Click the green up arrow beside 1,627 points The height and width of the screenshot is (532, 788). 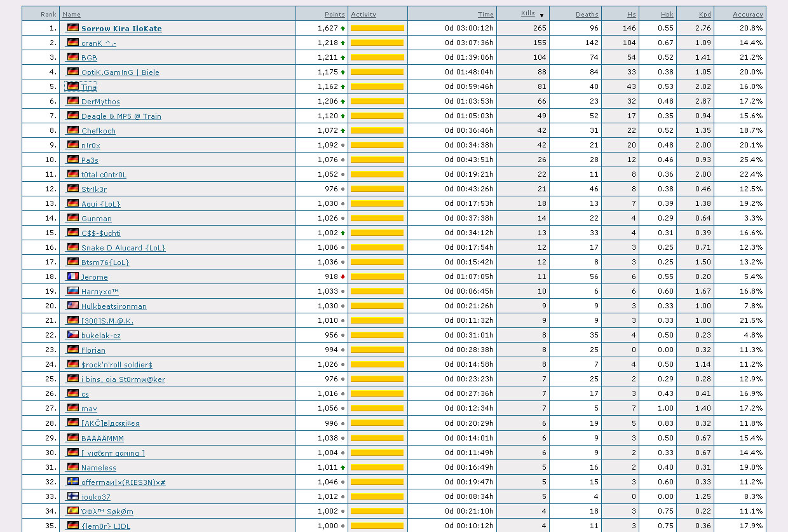[x=343, y=29]
